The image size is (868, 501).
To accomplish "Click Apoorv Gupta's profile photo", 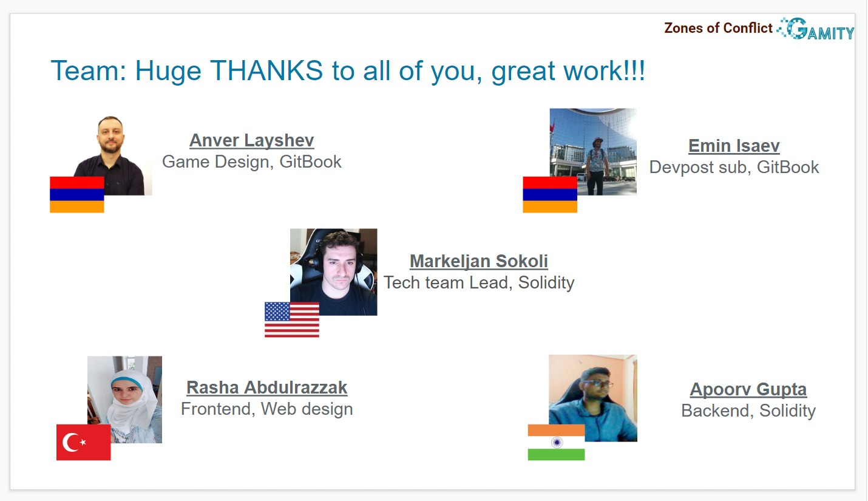I will (593, 398).
